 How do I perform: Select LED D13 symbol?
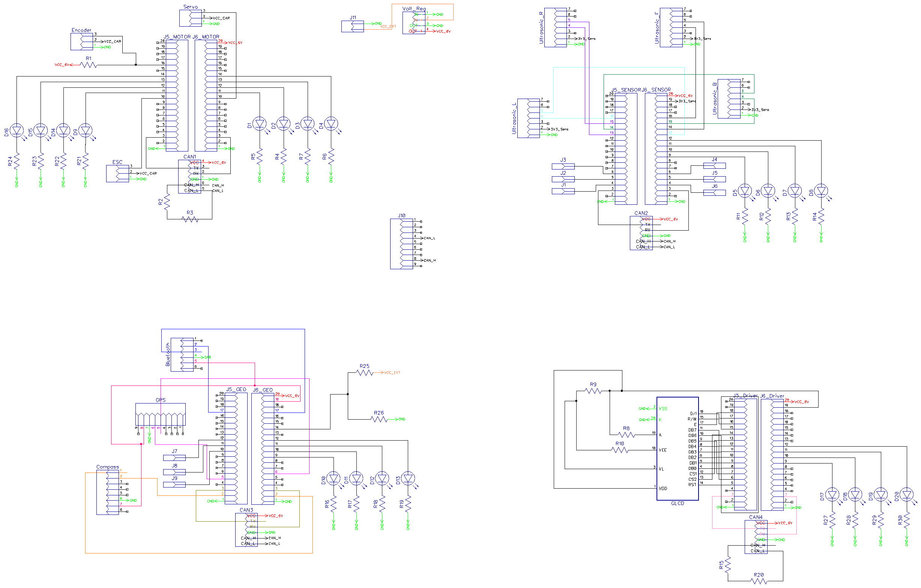coord(408,478)
